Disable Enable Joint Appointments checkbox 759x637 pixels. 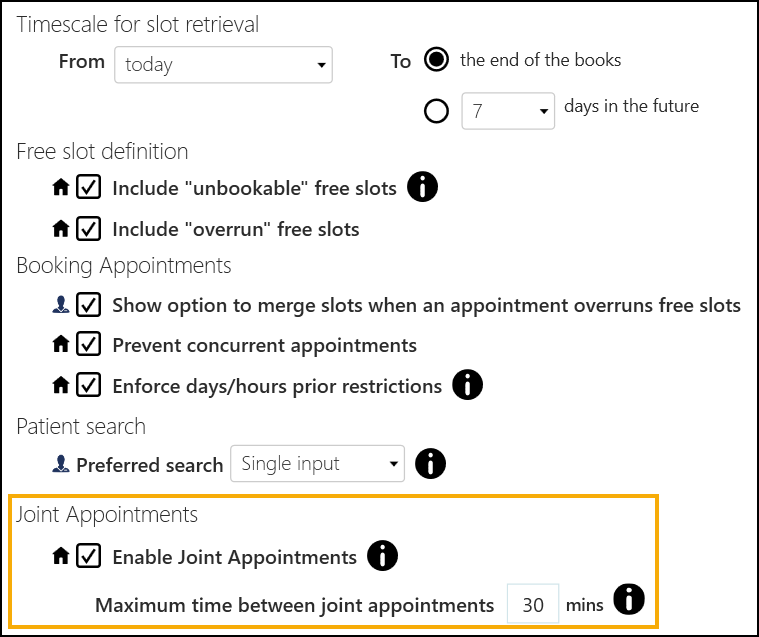89,556
